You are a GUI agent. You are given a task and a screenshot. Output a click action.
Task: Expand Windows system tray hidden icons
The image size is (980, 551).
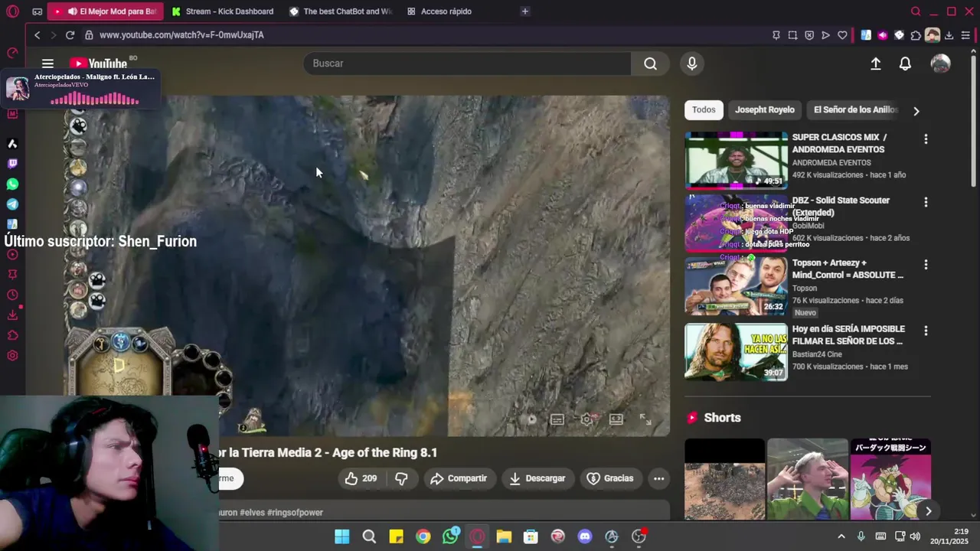[841, 536]
